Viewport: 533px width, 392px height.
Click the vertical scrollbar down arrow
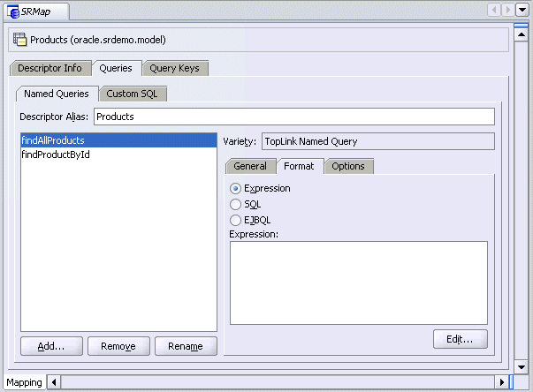(x=522, y=367)
